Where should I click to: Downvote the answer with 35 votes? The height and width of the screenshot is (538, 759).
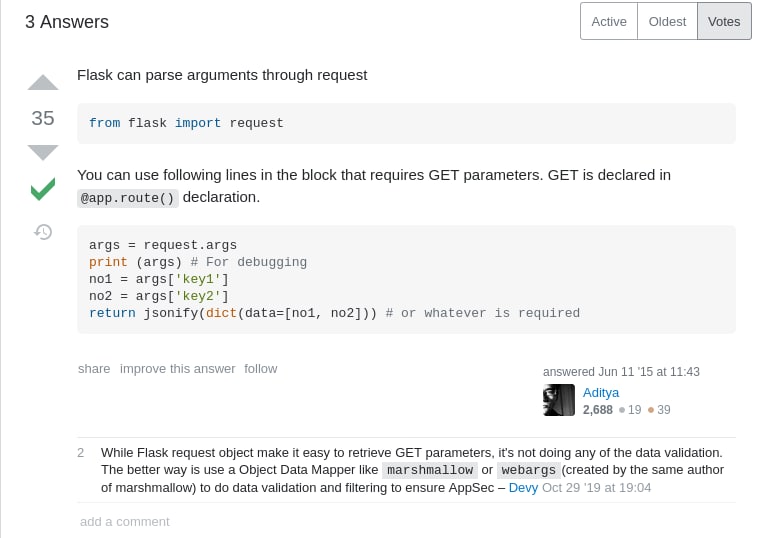pos(43,152)
